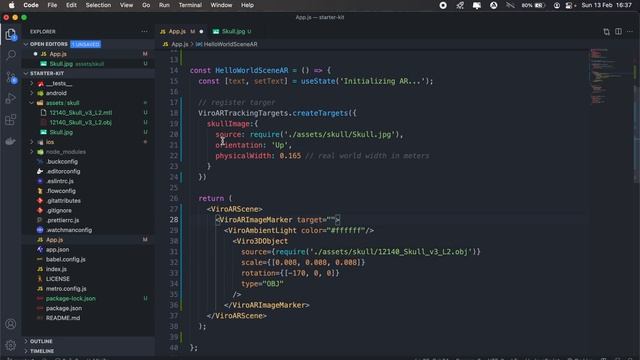Open the Selection menu
Viewport: 640px width, 360px height.
pos(98,5)
